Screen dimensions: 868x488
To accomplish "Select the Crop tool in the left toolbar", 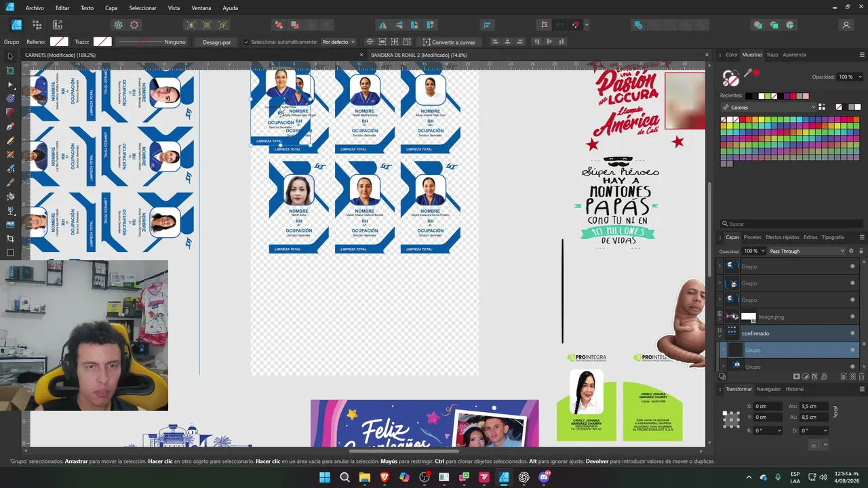I will click(10, 239).
